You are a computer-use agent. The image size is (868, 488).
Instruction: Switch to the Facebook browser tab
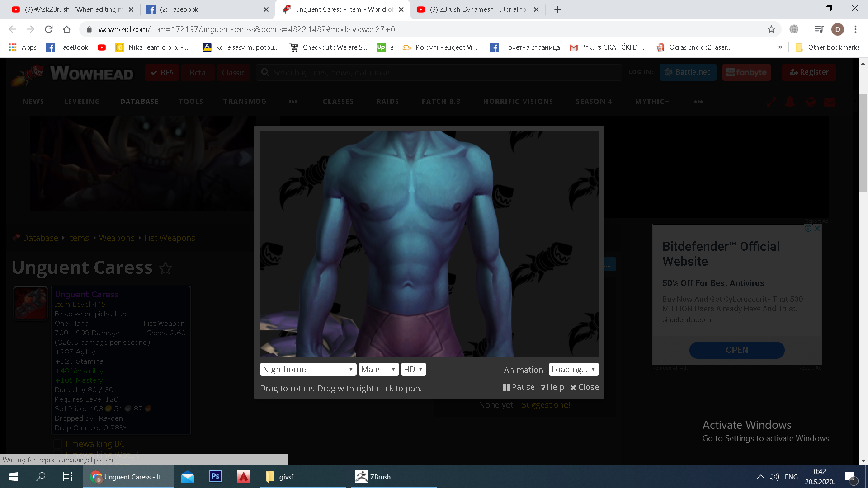point(208,9)
